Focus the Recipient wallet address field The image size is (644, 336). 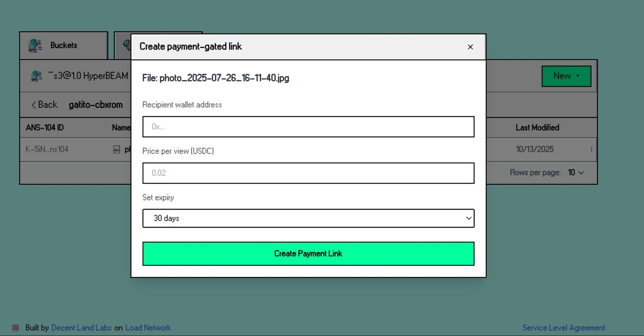point(308,127)
